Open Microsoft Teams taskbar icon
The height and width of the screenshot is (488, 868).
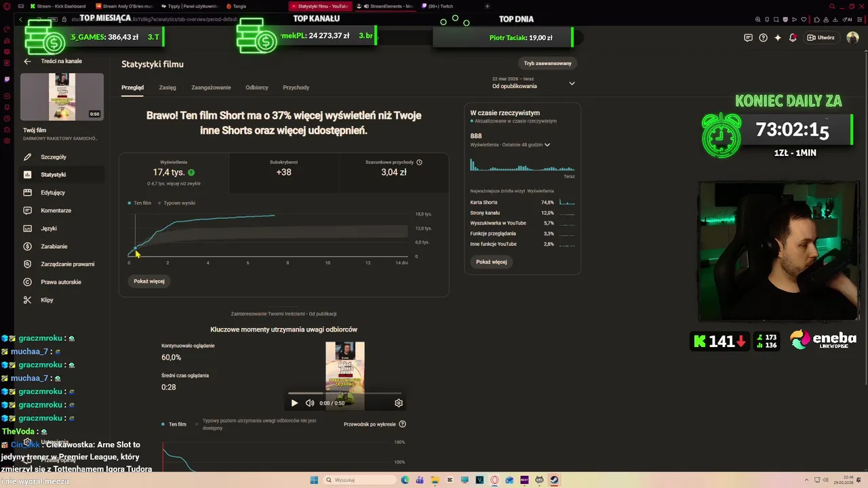tap(420, 480)
